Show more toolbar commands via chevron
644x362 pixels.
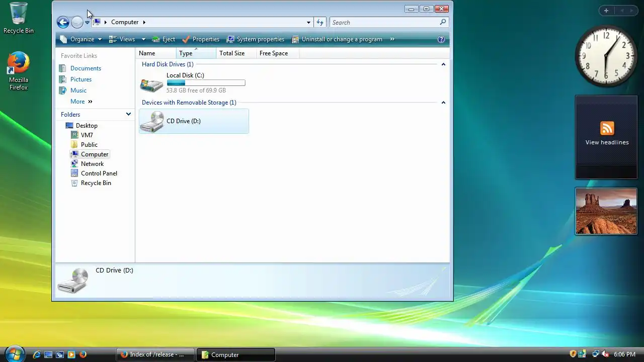pos(392,39)
